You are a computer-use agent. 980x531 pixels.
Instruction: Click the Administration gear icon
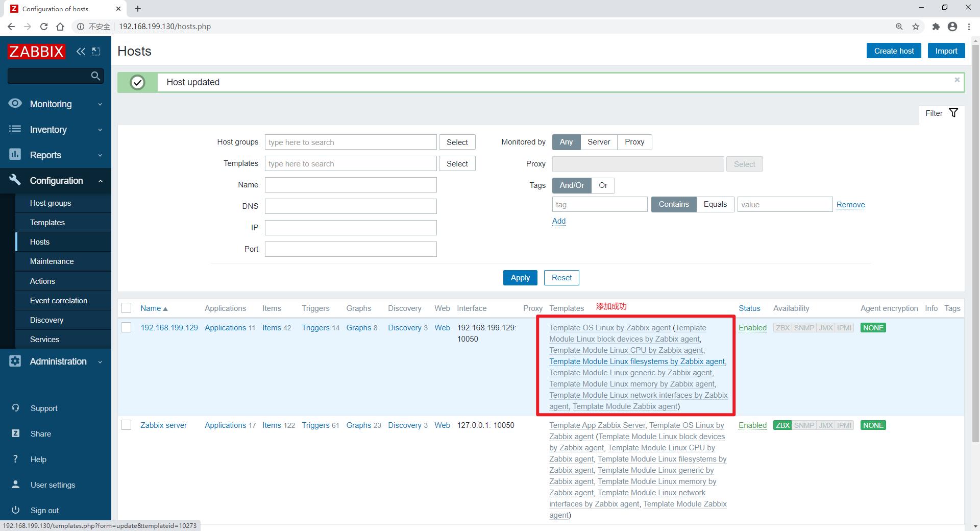coord(15,361)
